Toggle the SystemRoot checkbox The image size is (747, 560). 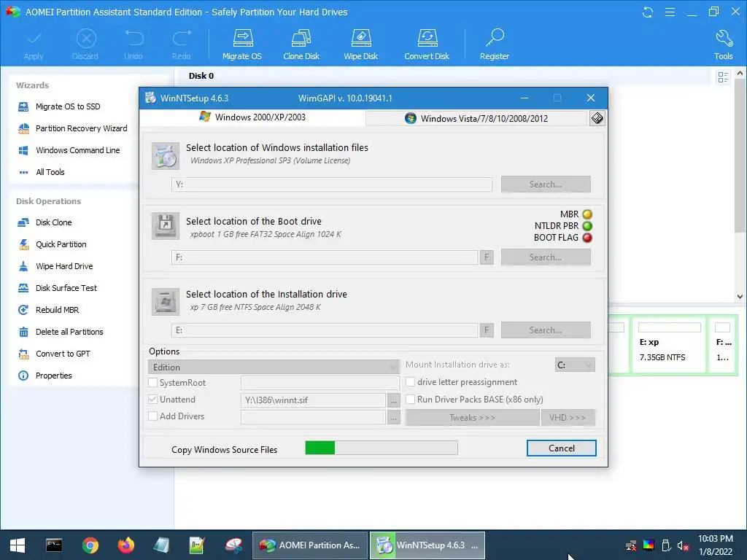coord(153,382)
